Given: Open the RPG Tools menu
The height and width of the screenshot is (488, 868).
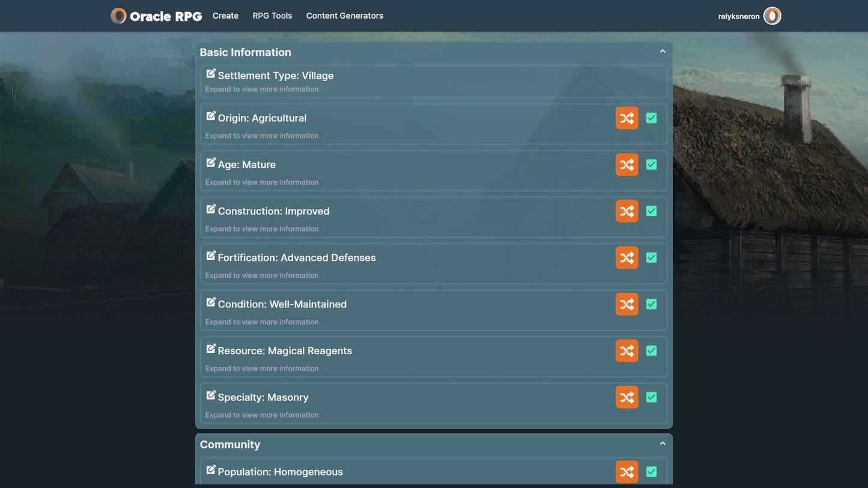Looking at the screenshot, I should 272,16.
